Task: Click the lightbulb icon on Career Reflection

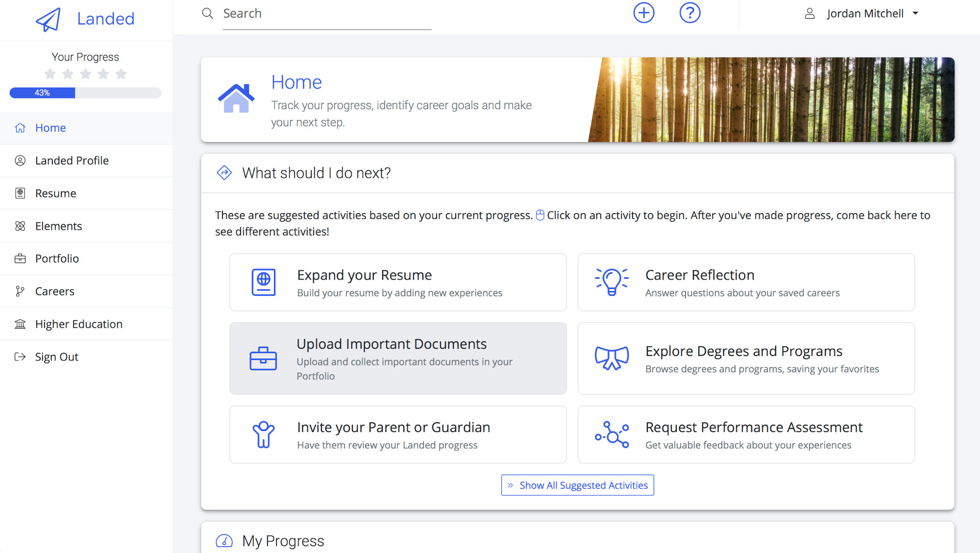Action: [612, 282]
